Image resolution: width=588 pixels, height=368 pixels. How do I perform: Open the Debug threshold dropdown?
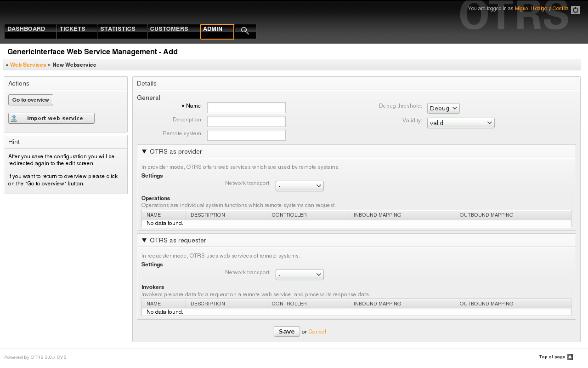tap(443, 108)
